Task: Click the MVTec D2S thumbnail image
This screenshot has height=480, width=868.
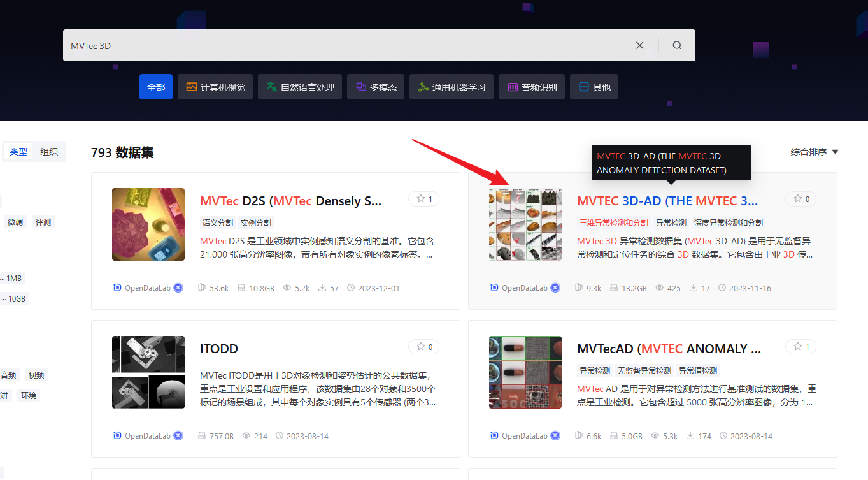Action: 148,224
